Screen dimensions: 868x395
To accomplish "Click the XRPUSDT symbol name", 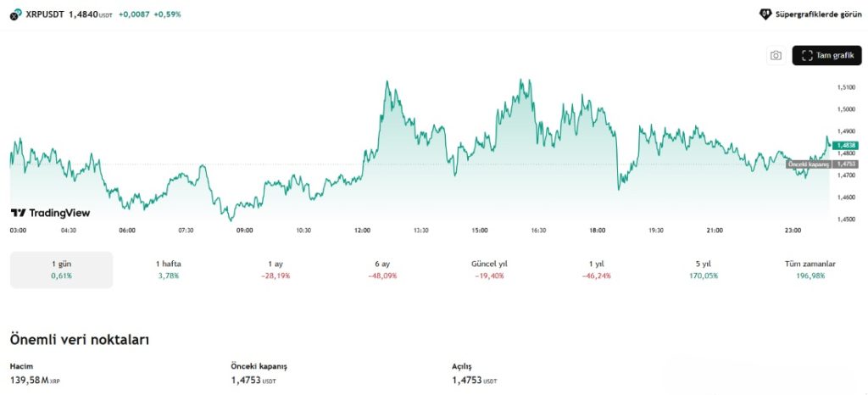I will (x=45, y=14).
